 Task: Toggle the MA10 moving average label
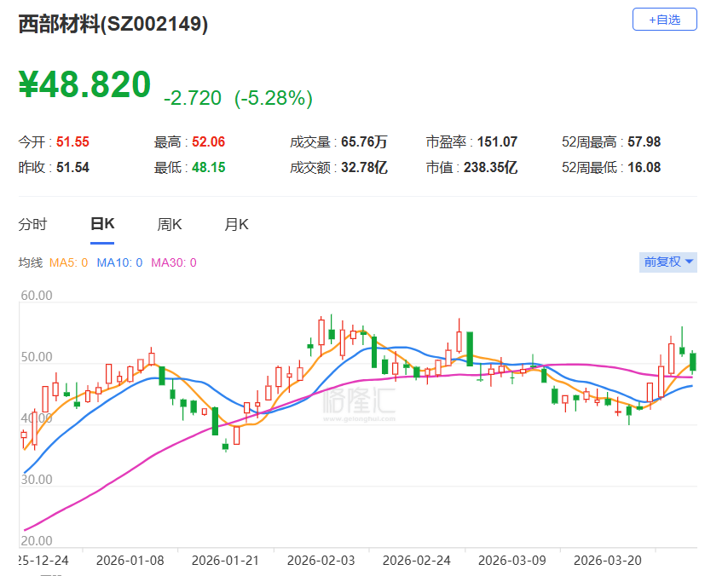pyautogui.click(x=120, y=262)
